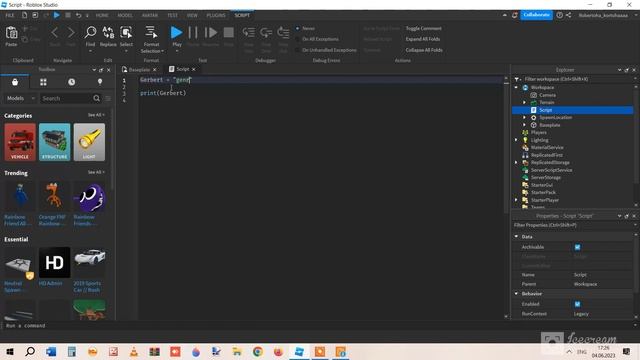Click the Toolbox search magnifier icon
This screenshot has height=360, width=640.
click(96, 98)
